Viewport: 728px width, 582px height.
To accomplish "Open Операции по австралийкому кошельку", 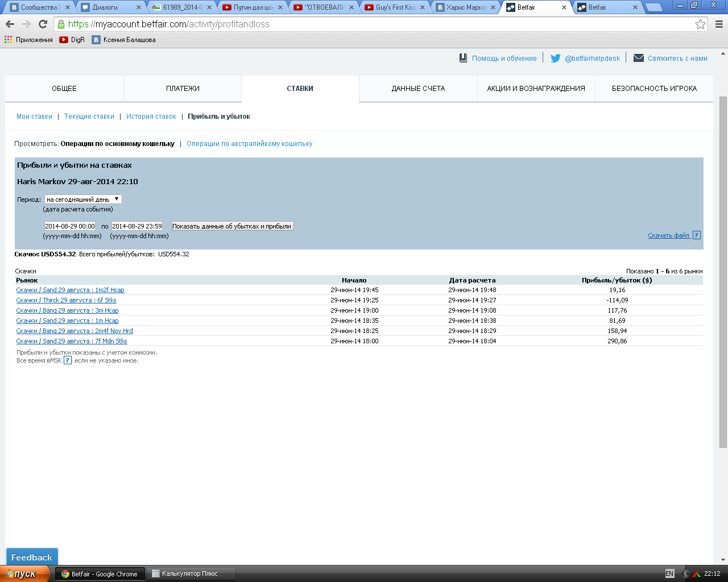I will click(x=250, y=144).
